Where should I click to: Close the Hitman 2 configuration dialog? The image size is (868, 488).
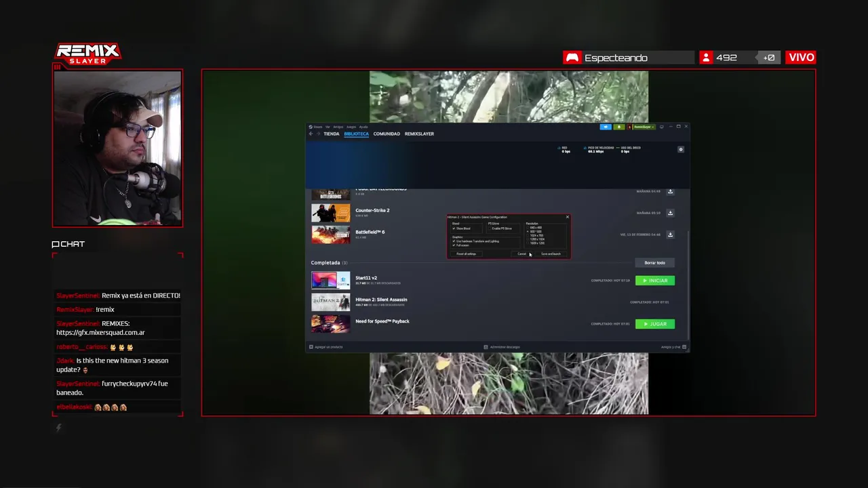568,217
